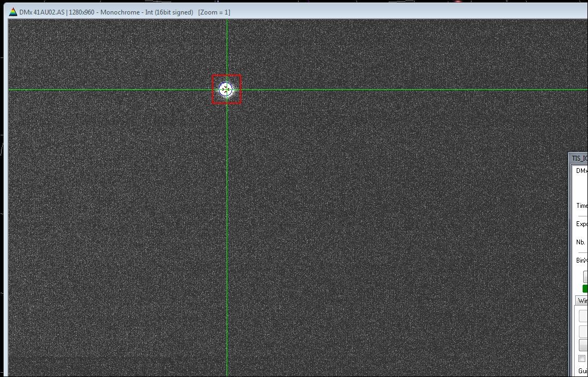Click the BinX label in the TIS panel

582,260
